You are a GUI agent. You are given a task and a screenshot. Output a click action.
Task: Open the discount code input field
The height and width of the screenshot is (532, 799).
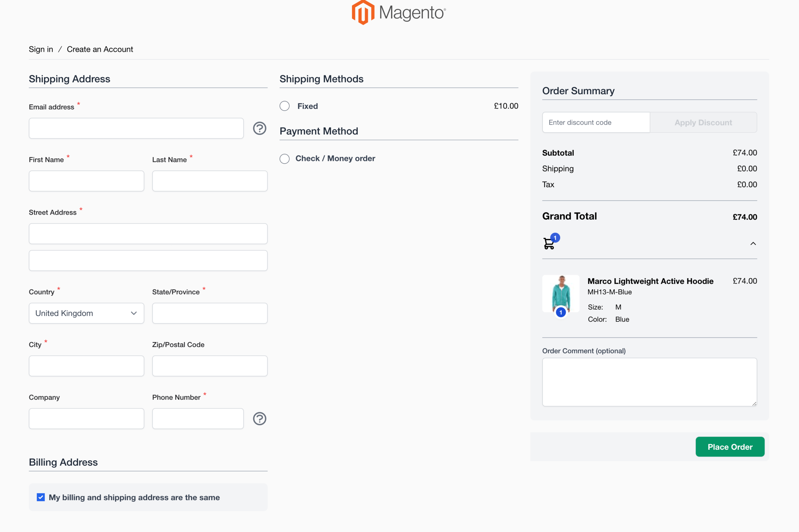(x=595, y=122)
